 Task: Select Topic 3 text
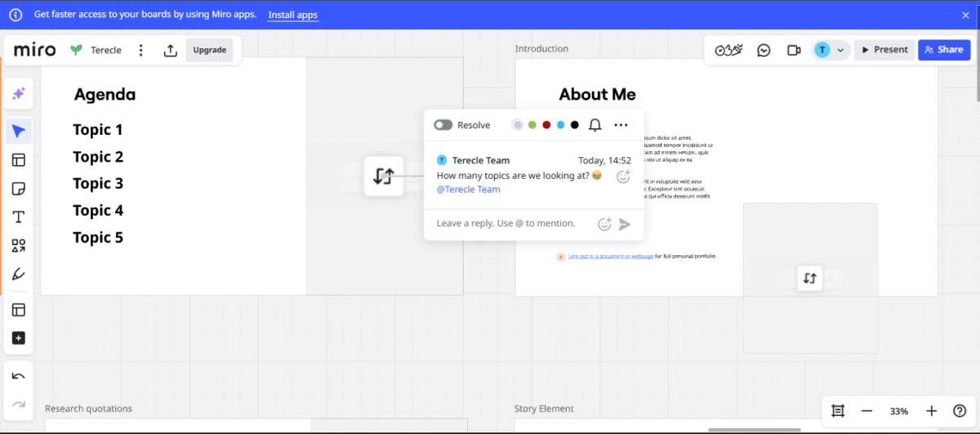point(98,184)
